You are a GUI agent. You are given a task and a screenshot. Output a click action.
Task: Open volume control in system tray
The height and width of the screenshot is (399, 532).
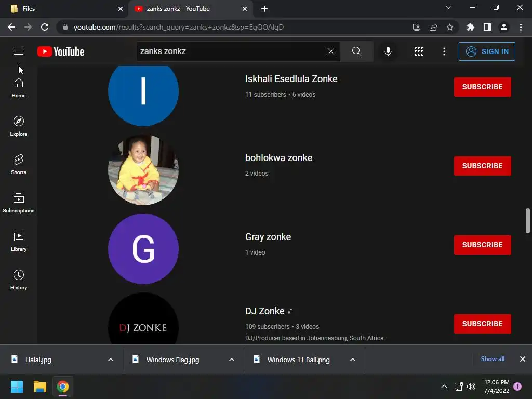[x=471, y=387]
